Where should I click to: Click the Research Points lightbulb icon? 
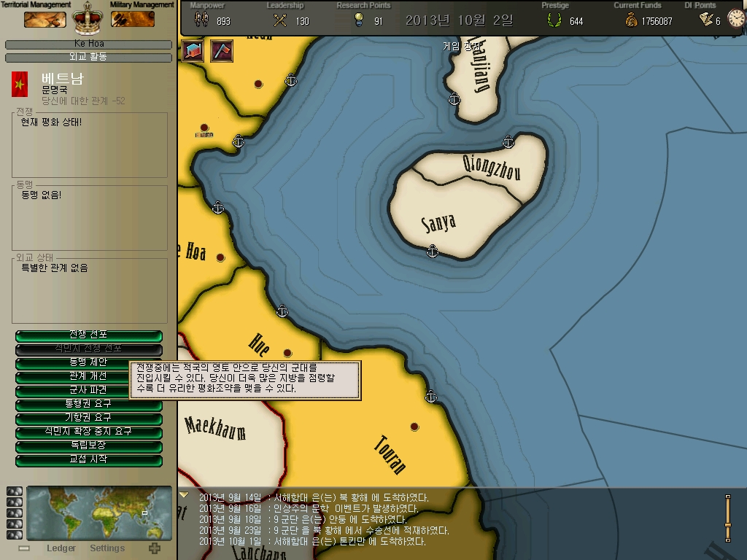click(359, 20)
